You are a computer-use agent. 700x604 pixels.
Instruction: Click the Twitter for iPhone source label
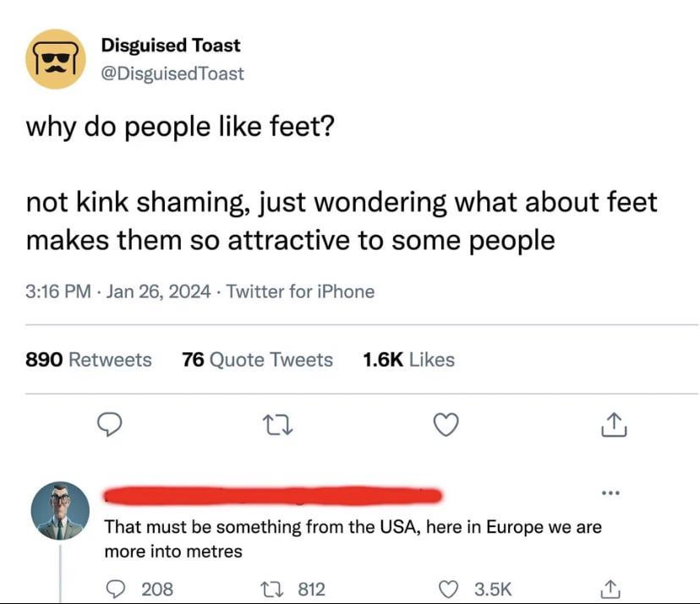tap(301, 291)
